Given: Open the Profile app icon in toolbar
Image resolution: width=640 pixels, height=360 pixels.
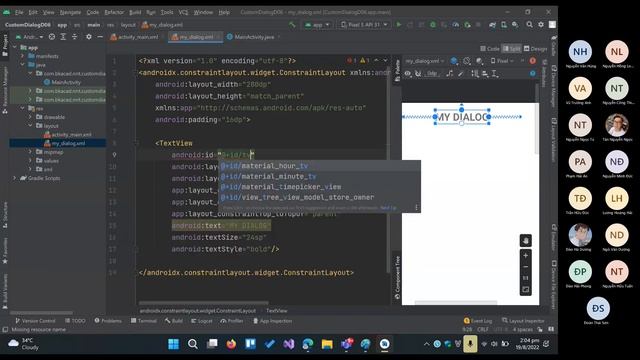Looking at the screenshot, I should pos(456,25).
